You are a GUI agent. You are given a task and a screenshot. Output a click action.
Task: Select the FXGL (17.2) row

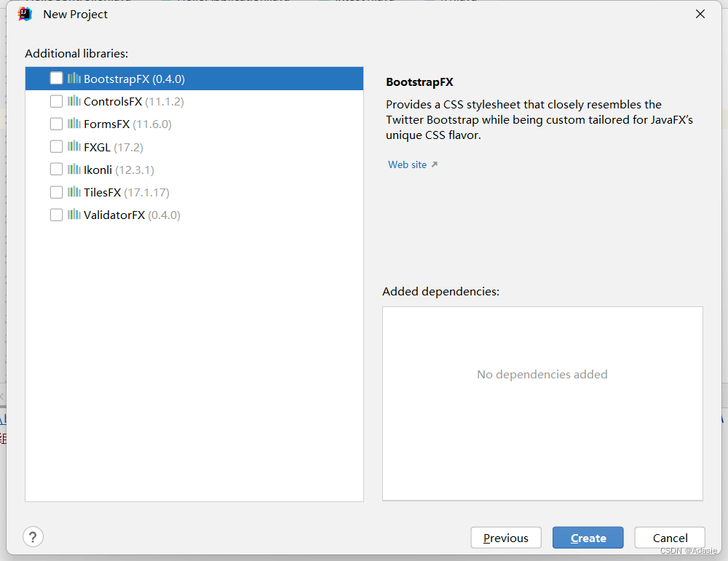(194, 147)
